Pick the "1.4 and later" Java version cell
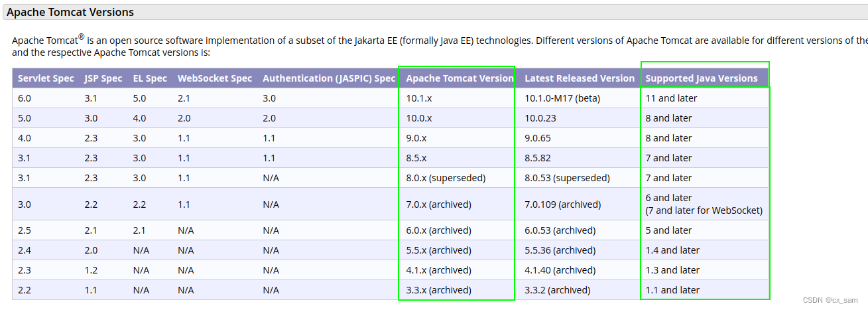The width and height of the screenshot is (868, 310). [673, 250]
